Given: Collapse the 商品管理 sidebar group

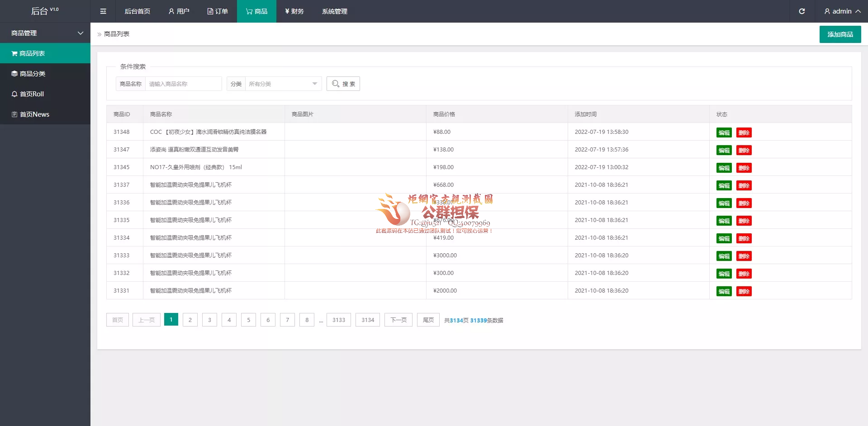Looking at the screenshot, I should (80, 33).
